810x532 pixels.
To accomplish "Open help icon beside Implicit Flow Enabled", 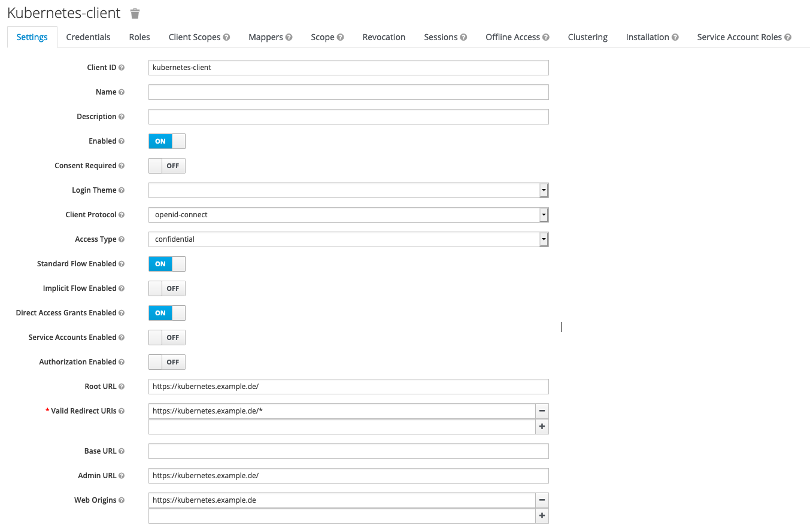I will [x=122, y=288].
